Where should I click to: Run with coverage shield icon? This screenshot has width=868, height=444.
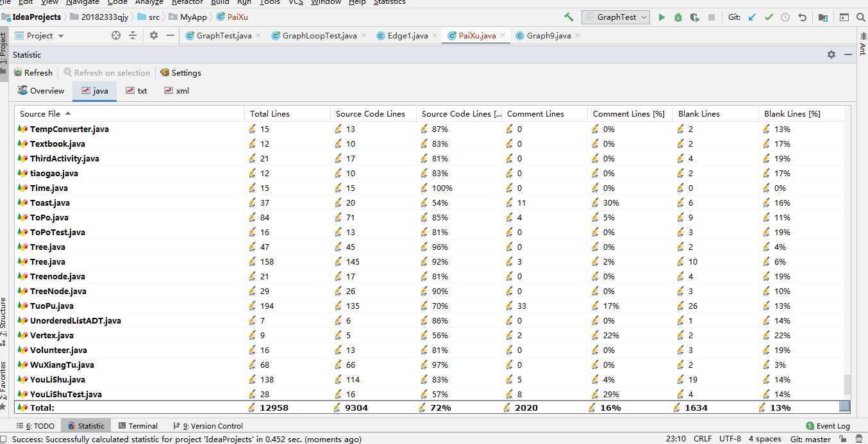695,17
